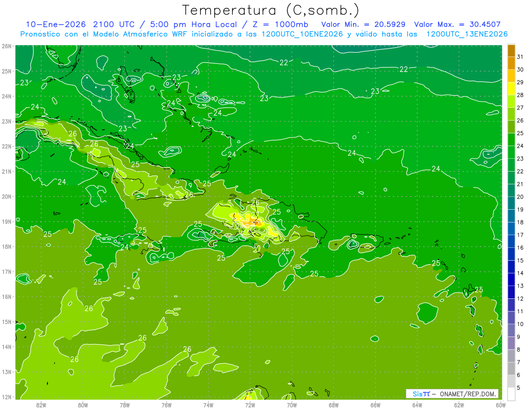Viewport: 532px width, 411px height.
Task: Click the longitude label "60W"
Action: [x=501, y=405]
